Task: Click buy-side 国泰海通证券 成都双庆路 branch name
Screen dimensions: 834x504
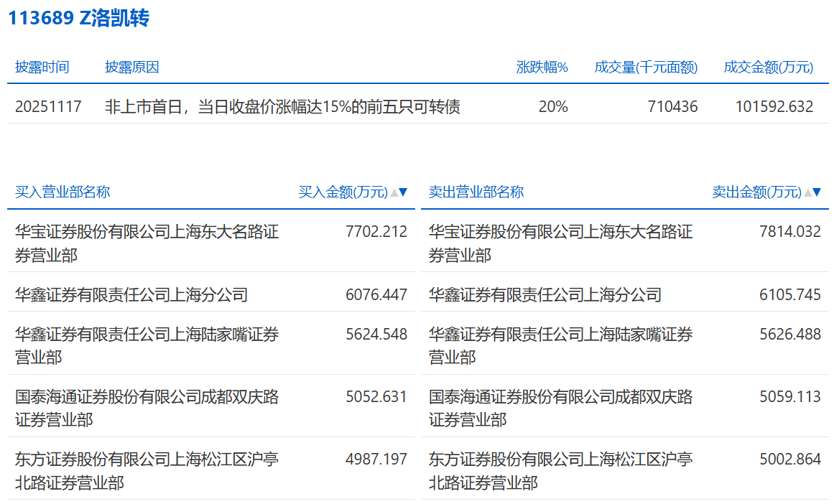Action: (147, 407)
